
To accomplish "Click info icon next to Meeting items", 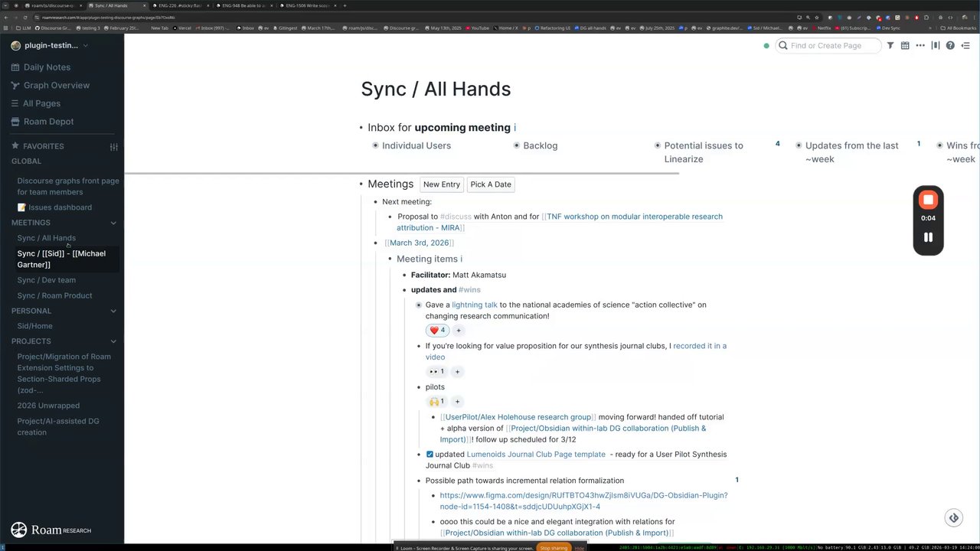I will point(461,259).
